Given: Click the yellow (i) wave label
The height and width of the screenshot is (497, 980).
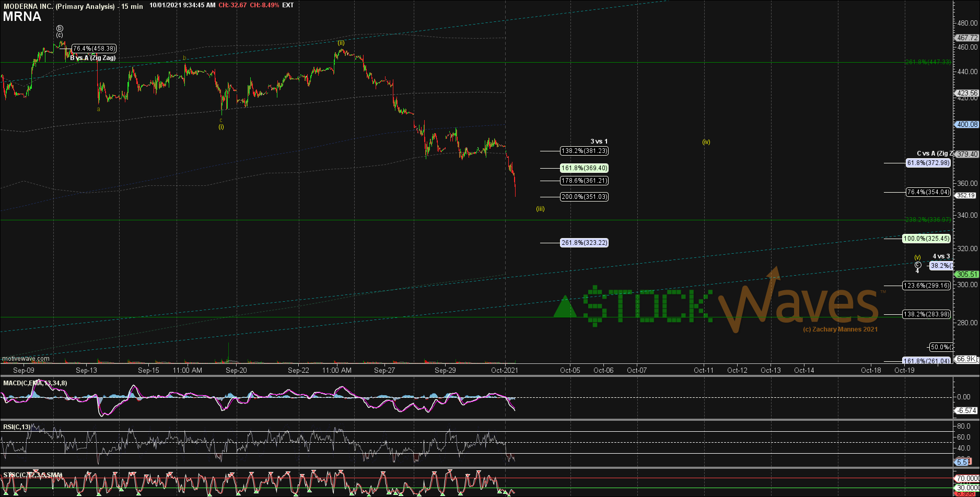Looking at the screenshot, I should pos(221,127).
